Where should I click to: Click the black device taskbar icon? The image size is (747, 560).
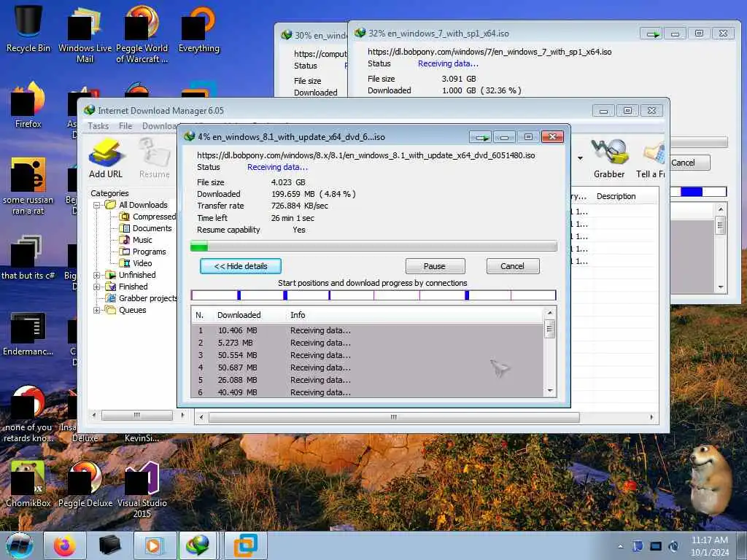click(109, 545)
